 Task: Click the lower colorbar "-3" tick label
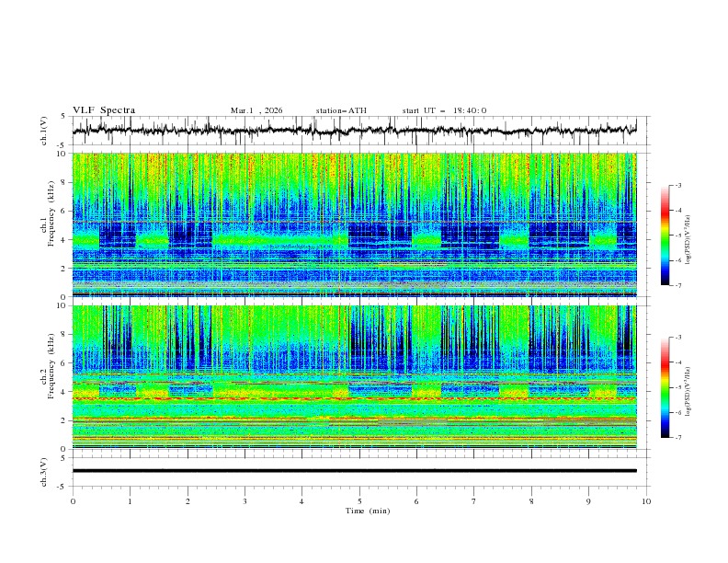(678, 338)
